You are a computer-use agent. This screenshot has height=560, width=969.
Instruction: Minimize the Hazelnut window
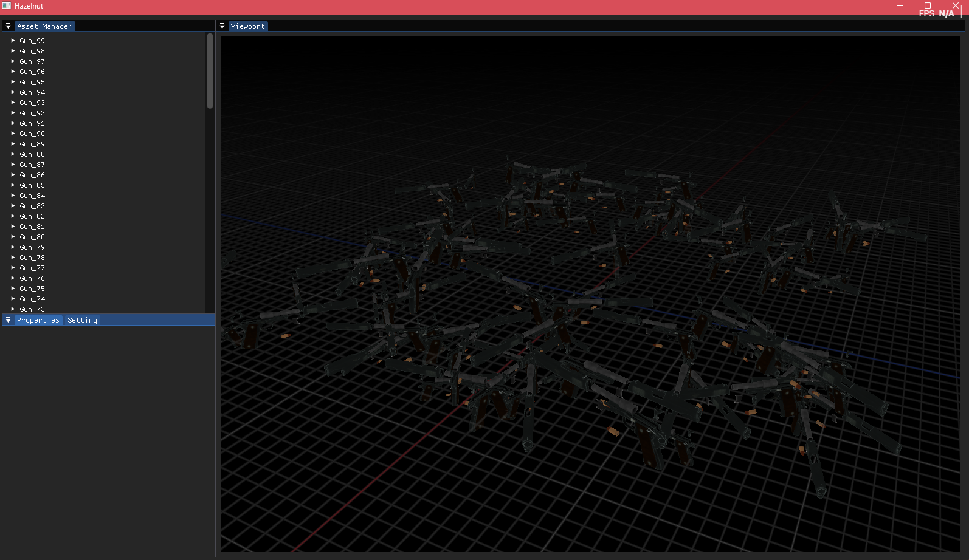click(x=900, y=5)
